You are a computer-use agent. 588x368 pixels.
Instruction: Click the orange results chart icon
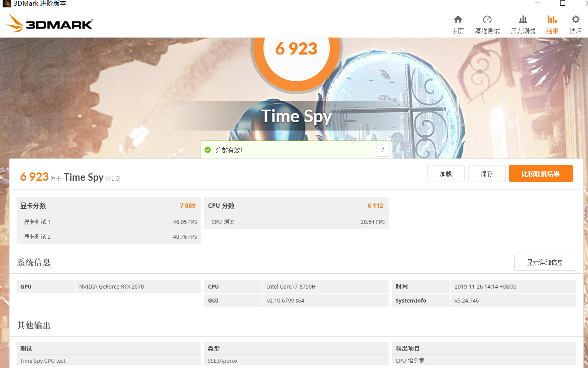[552, 19]
